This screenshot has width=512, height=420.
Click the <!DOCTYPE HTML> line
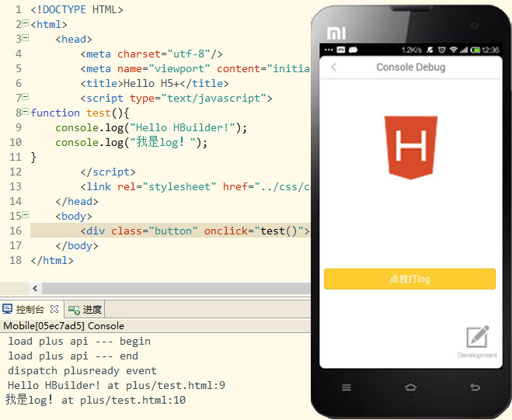tap(77, 10)
